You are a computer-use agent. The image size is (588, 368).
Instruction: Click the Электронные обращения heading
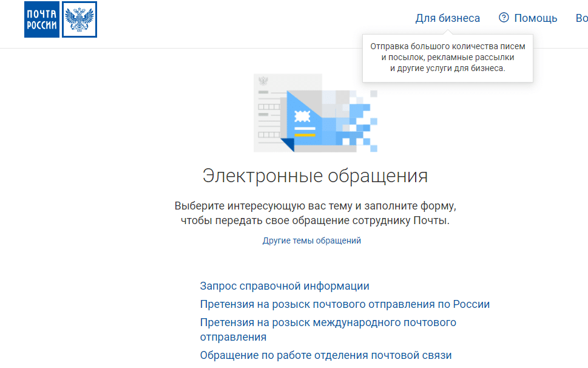click(315, 175)
